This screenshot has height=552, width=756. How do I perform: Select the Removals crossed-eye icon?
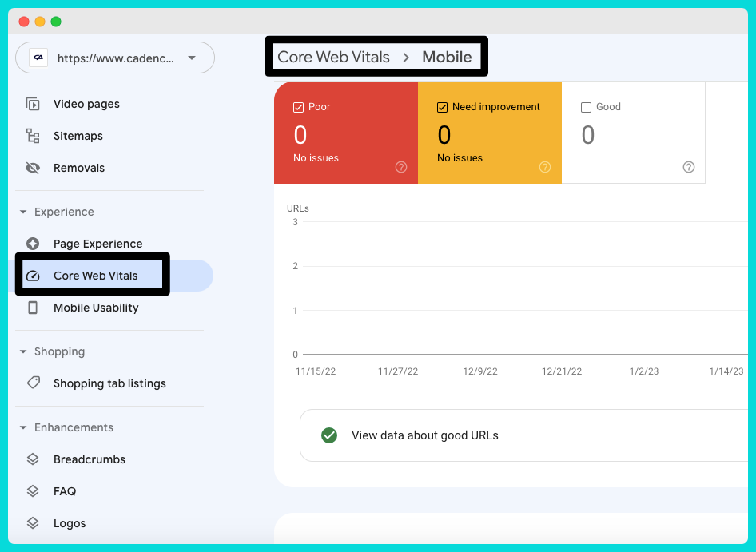point(33,168)
